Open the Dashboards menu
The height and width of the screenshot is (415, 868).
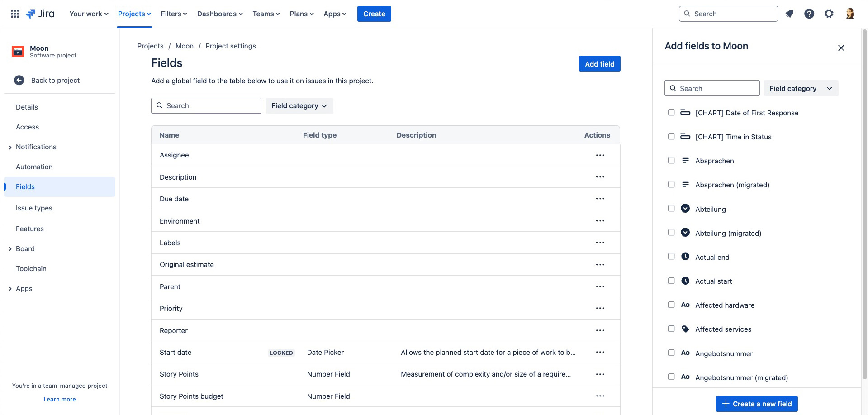point(220,14)
